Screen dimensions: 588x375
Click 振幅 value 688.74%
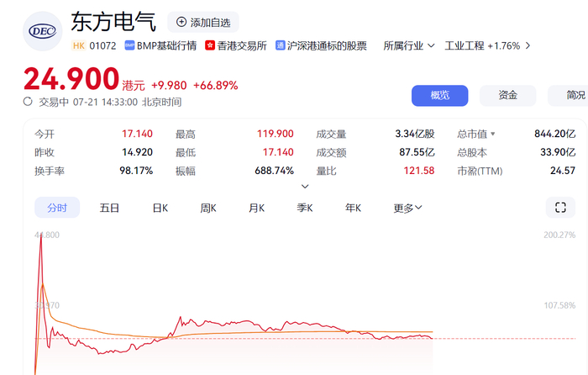(274, 171)
